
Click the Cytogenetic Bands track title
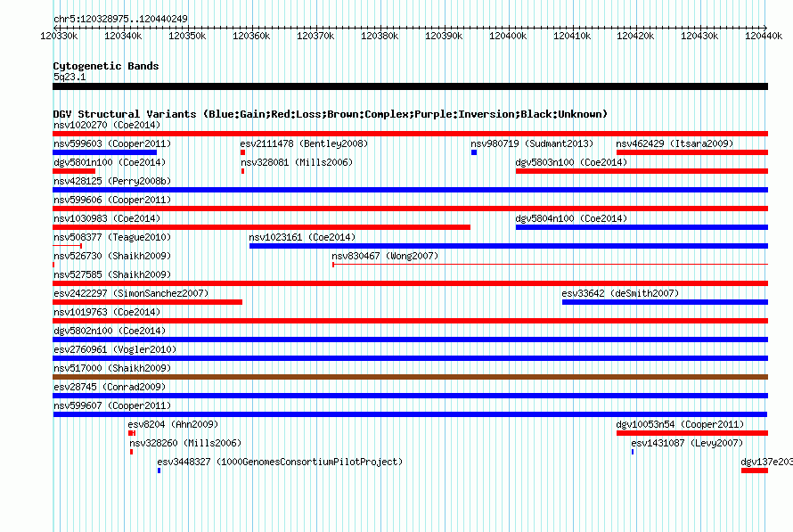click(106, 66)
